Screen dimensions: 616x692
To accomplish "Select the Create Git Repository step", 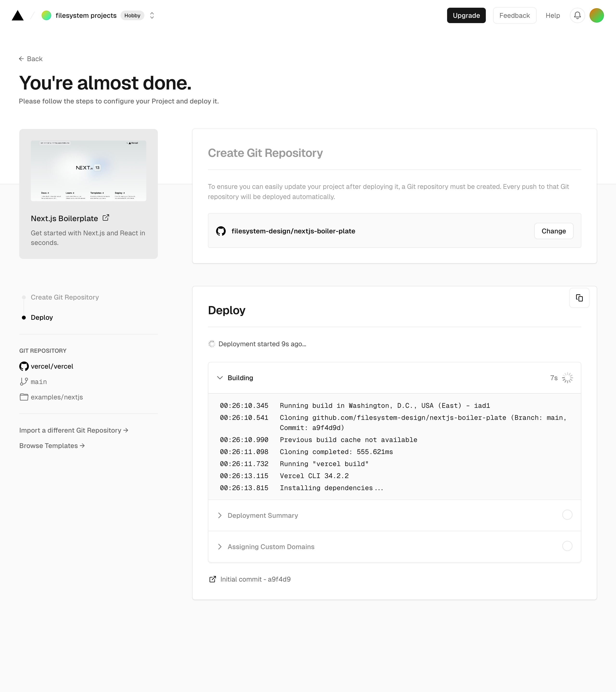I will coord(65,297).
